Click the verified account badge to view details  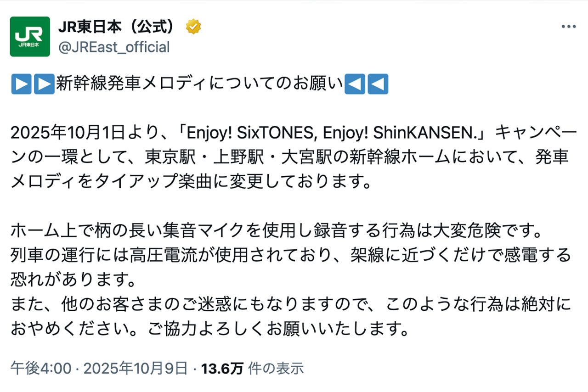193,27
